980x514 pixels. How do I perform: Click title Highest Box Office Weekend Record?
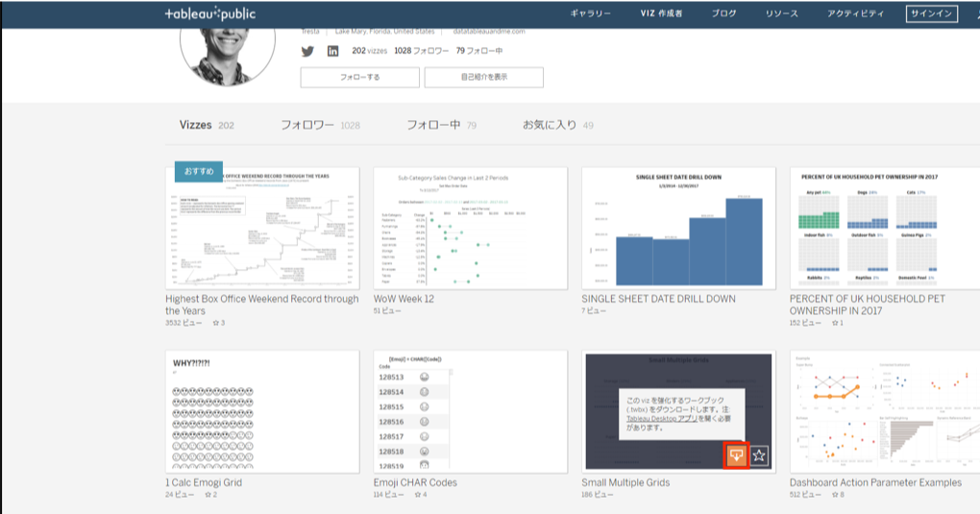262,305
